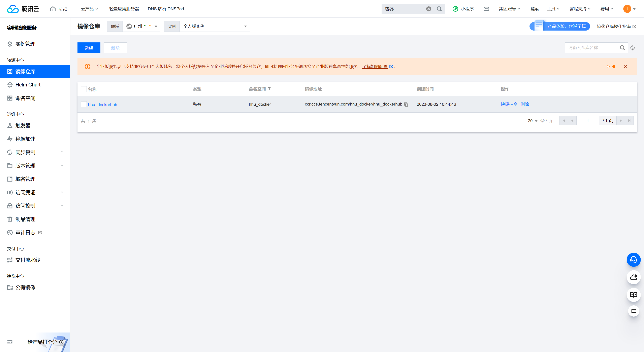
Task: Click the Tencent Cloud logo
Action: coord(23,9)
